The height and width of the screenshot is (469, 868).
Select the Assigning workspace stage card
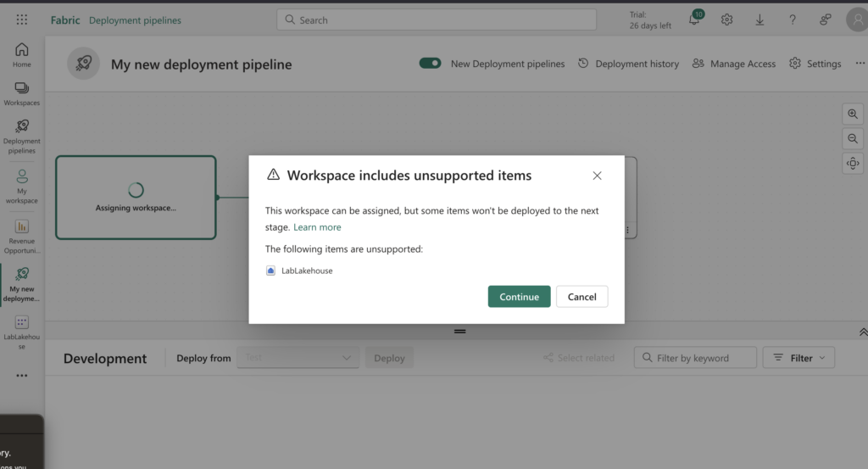pos(136,198)
